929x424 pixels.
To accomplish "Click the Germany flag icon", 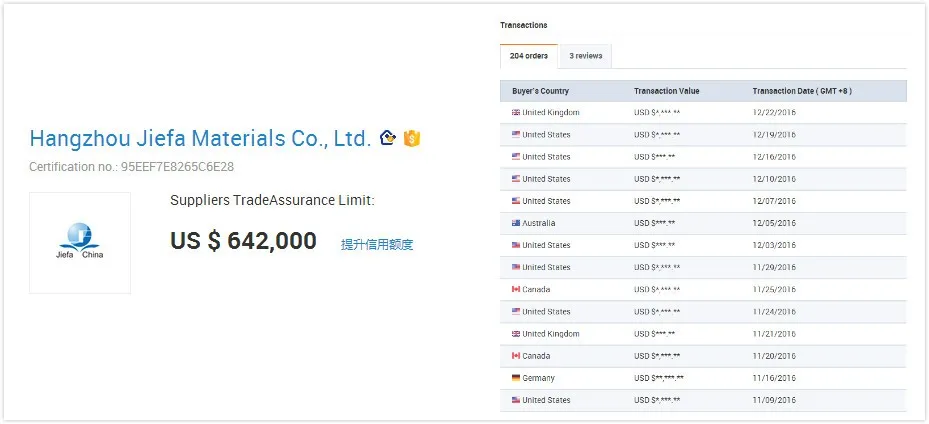I will point(516,378).
